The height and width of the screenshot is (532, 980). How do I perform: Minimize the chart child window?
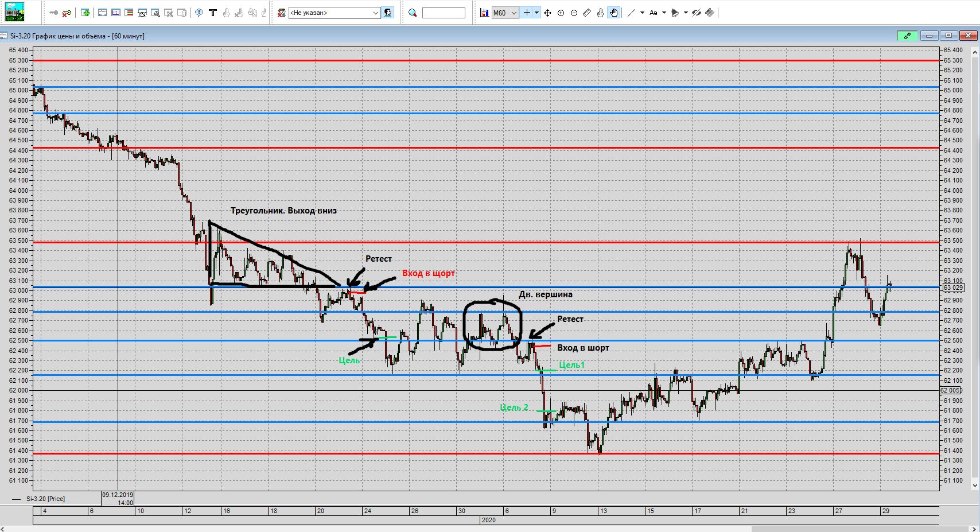(x=929, y=36)
